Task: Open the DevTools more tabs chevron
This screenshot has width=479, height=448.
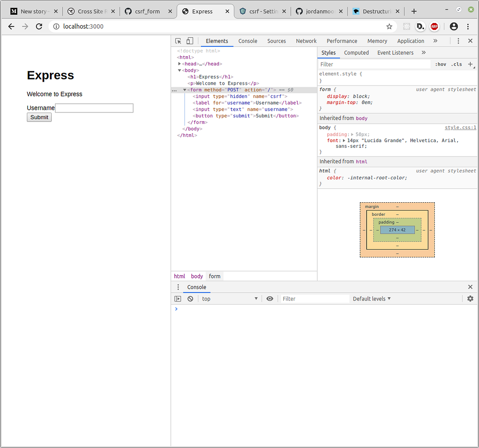Action: click(435, 41)
